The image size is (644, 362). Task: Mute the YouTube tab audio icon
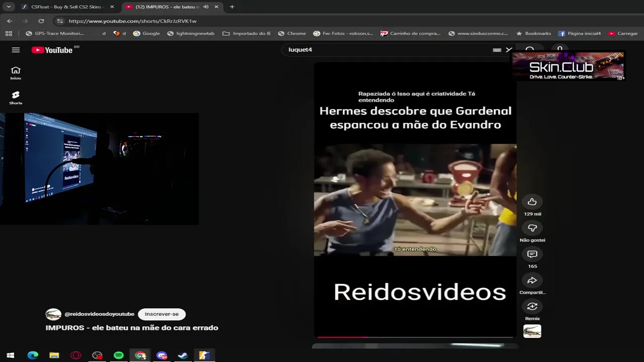pyautogui.click(x=206, y=7)
